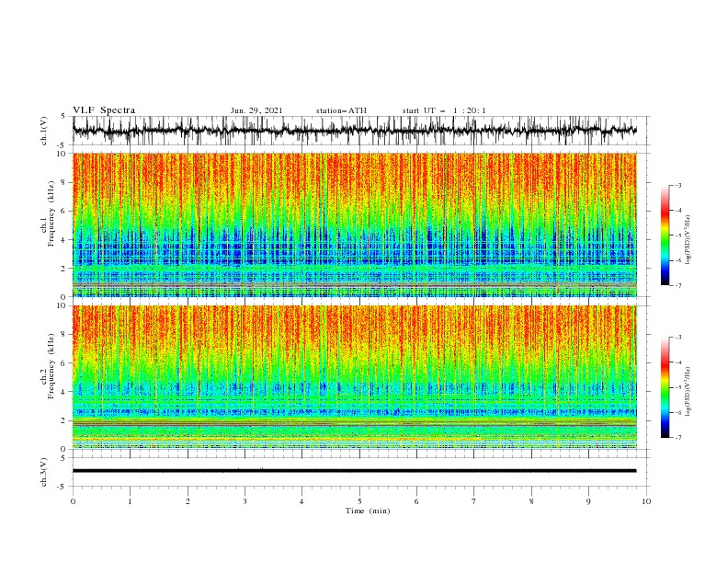Click time-axis tick label "10"
This screenshot has height=563, width=728.
(646, 501)
